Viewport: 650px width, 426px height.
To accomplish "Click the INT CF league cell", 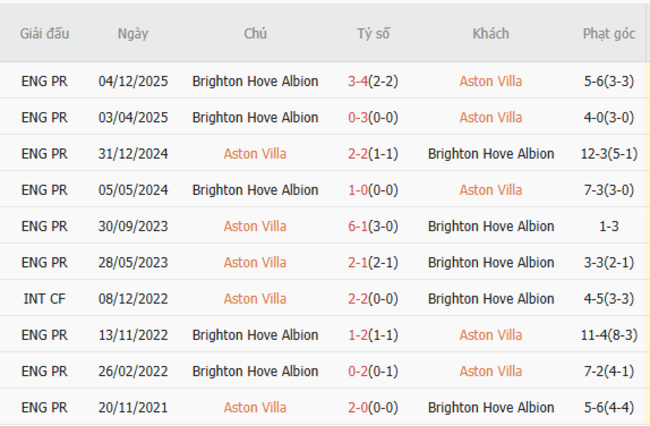I will pos(45,298).
